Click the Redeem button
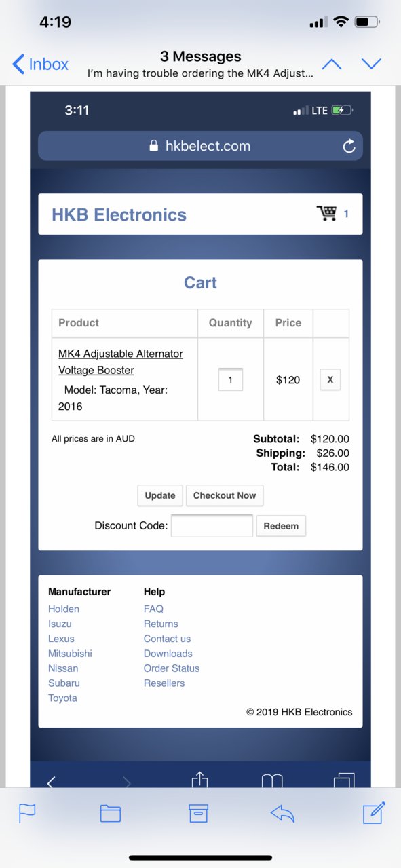Image resolution: width=401 pixels, height=868 pixels. click(x=281, y=526)
